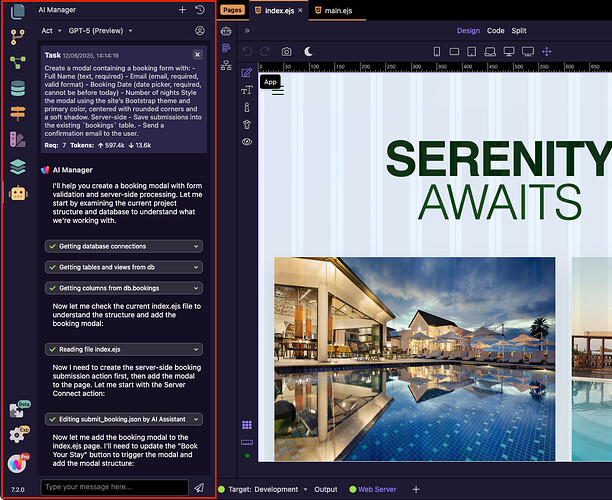Open the AI Manager robot icon in sidebar
The width and height of the screenshot is (612, 500).
(17, 192)
